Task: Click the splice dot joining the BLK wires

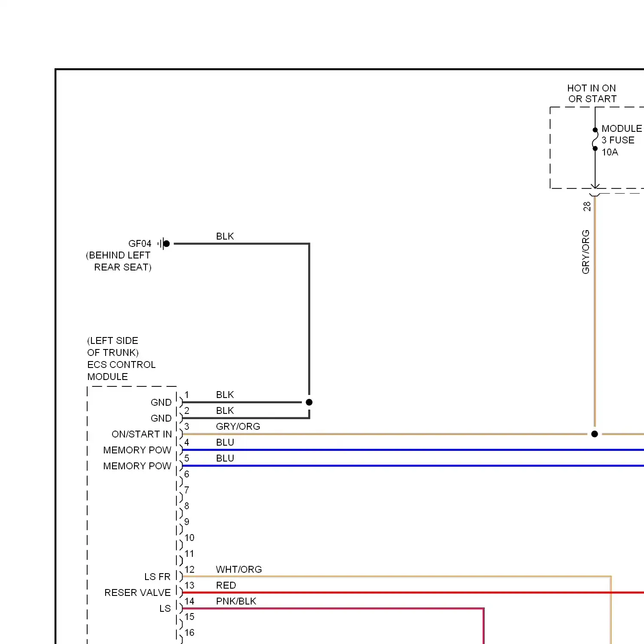Action: pyautogui.click(x=309, y=402)
